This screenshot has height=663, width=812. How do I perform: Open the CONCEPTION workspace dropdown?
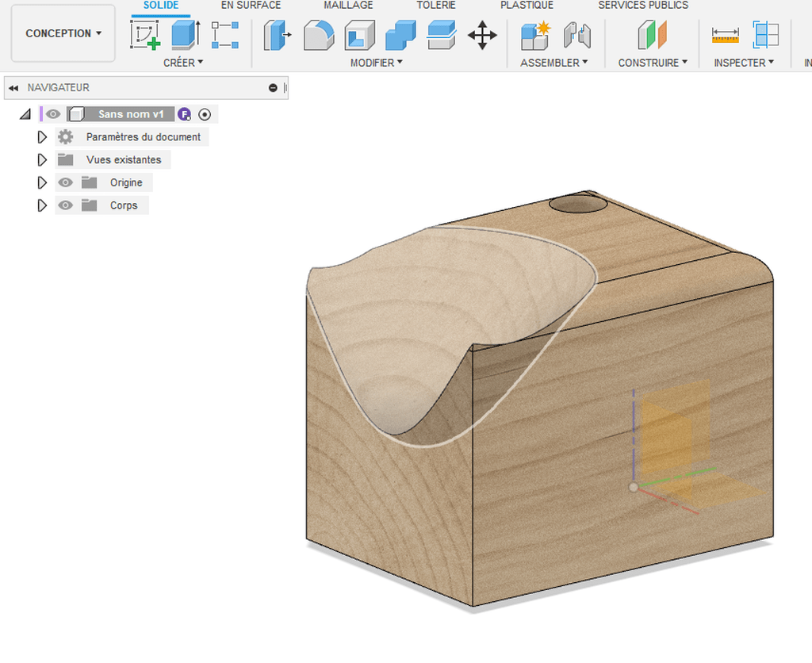(x=63, y=33)
